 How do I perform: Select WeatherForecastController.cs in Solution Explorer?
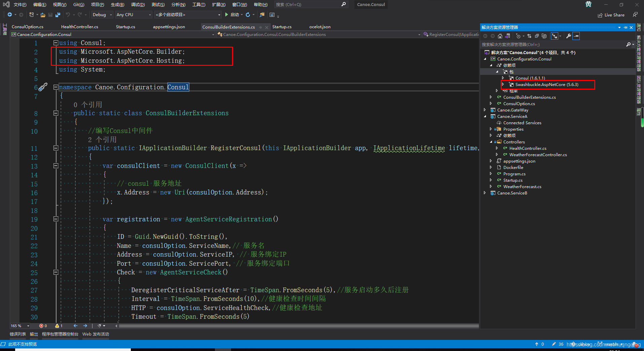(538, 155)
